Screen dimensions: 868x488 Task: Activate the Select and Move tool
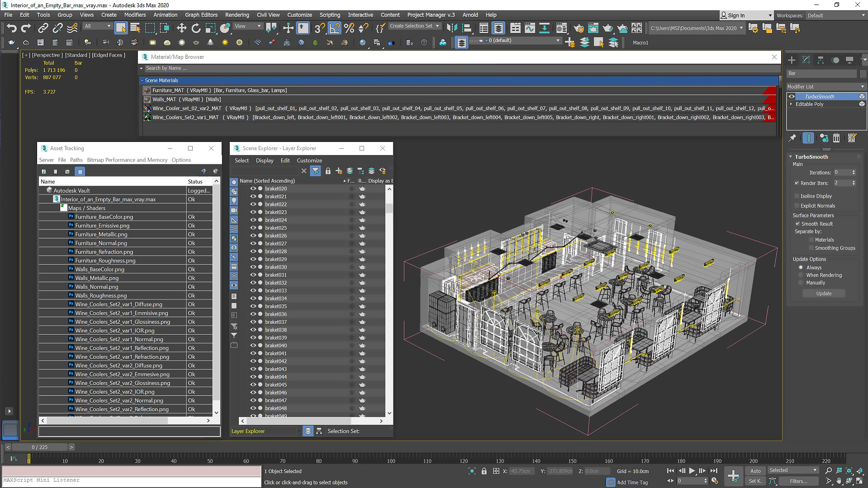(x=181, y=28)
